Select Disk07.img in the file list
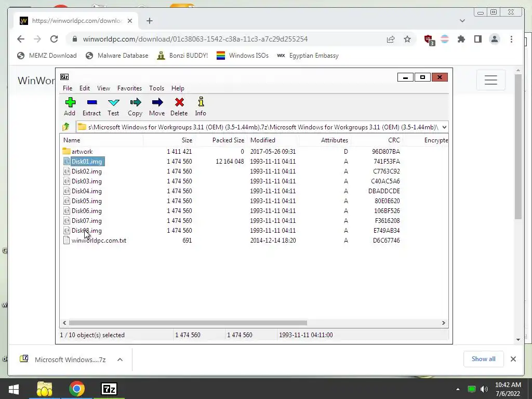The image size is (532, 399). coord(87,220)
